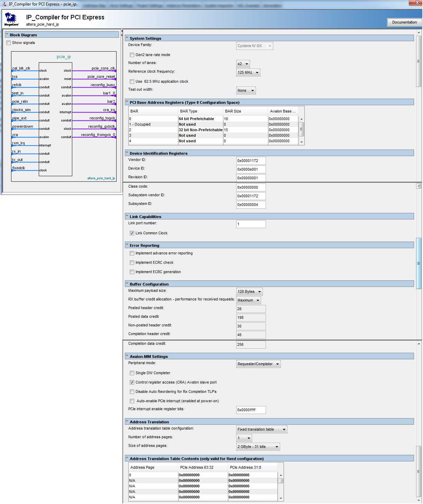The image size is (423, 504).
Task: Collapse the System Settings section
Action: coord(127,38)
